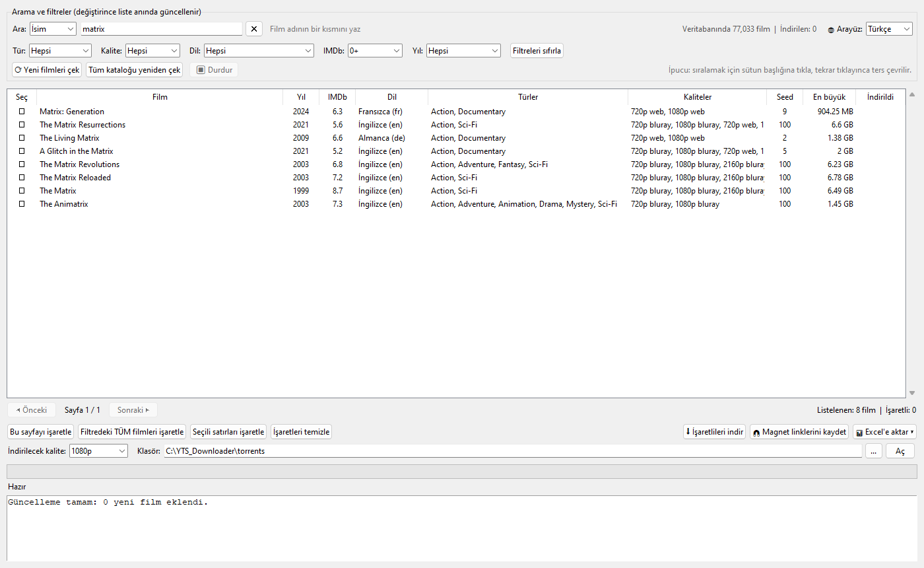Sort by the En büyük column header
The height and width of the screenshot is (568, 924).
pos(829,97)
